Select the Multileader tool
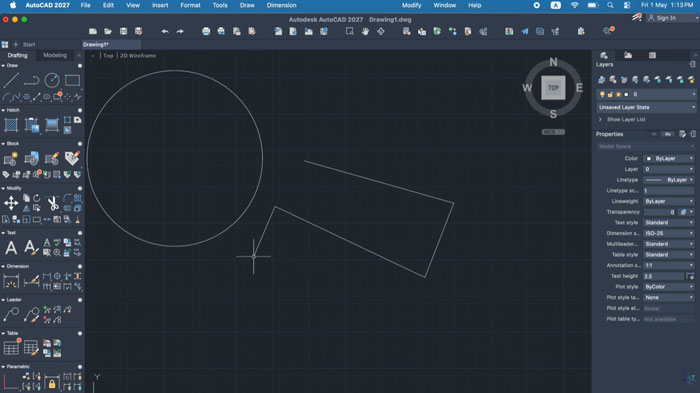 click(11, 314)
